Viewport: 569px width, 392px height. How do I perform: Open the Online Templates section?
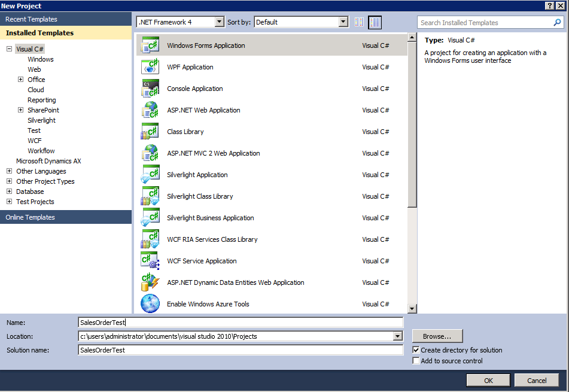tap(30, 217)
